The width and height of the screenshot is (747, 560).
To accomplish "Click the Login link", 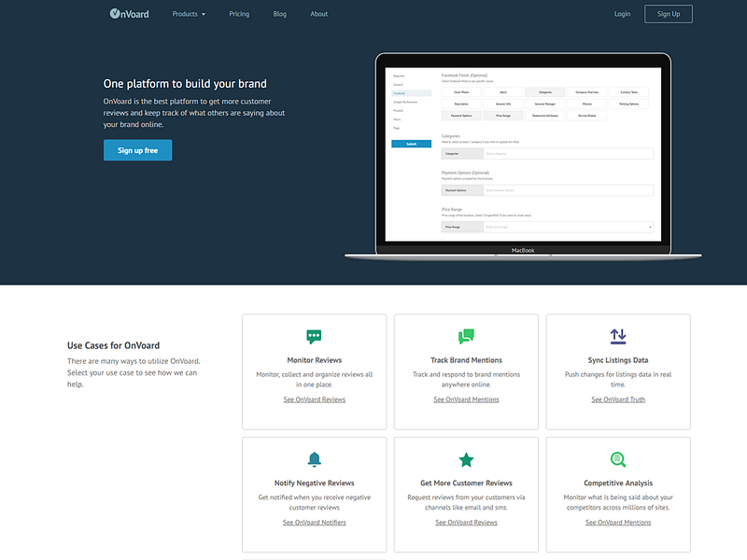I will (622, 14).
